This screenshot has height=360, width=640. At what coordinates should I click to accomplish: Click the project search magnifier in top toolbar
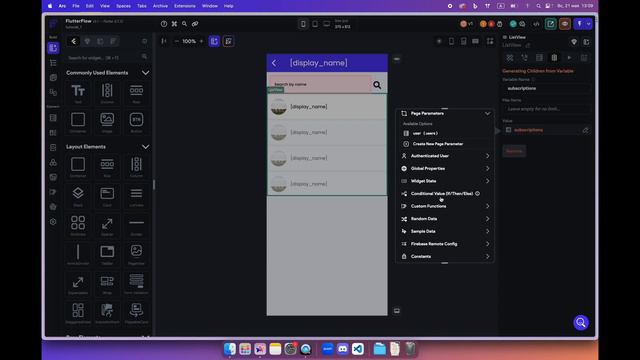point(184,24)
